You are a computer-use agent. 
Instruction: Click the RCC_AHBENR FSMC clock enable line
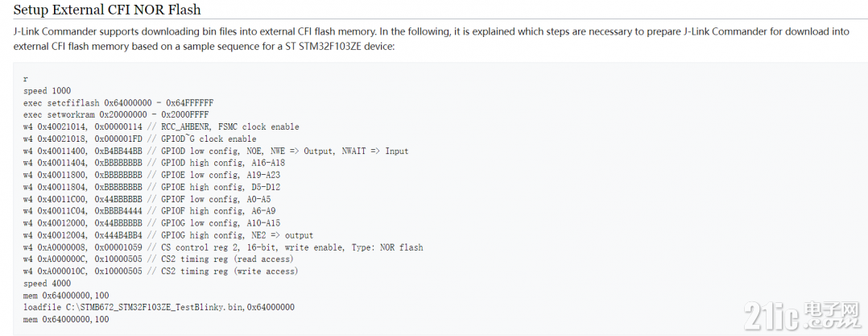161,127
